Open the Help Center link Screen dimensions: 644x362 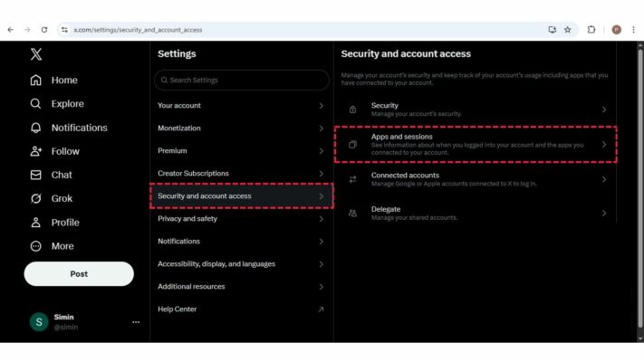tap(242, 309)
